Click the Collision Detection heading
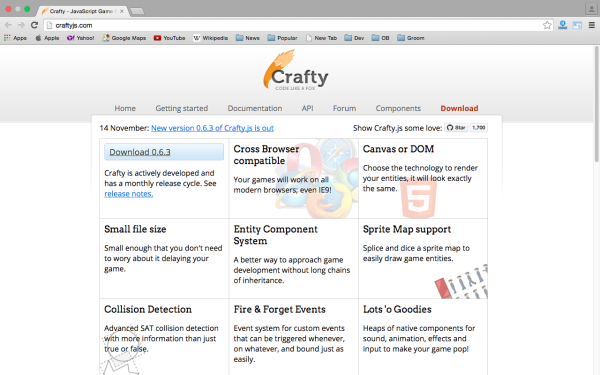This screenshot has width=600, height=375. tap(148, 309)
